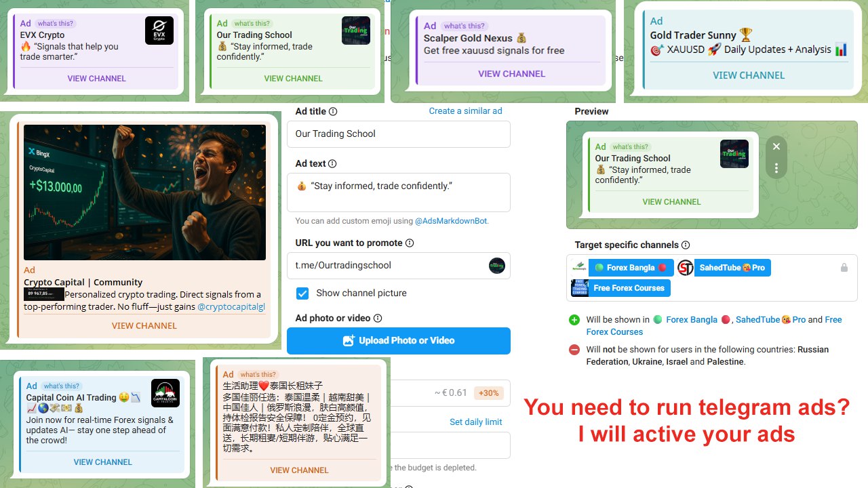Click the Our Trading School logo in the Preview ad
This screenshot has width=868, height=488.
[734, 154]
